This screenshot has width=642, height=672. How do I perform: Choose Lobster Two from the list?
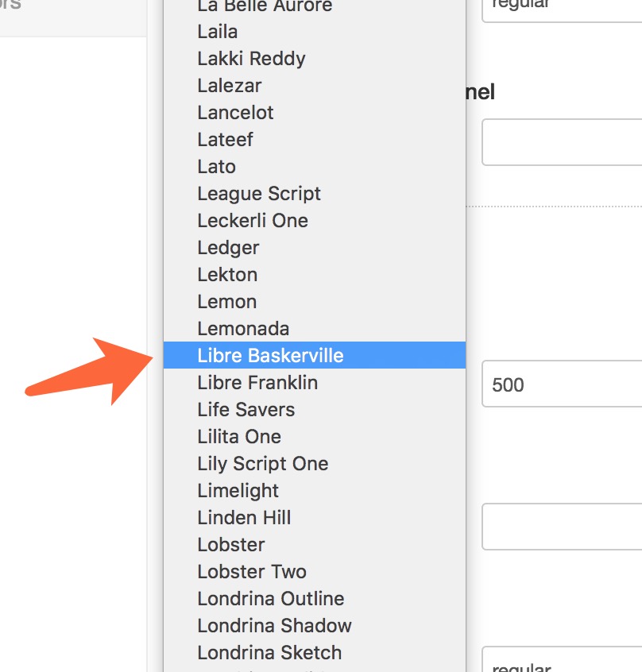(252, 571)
